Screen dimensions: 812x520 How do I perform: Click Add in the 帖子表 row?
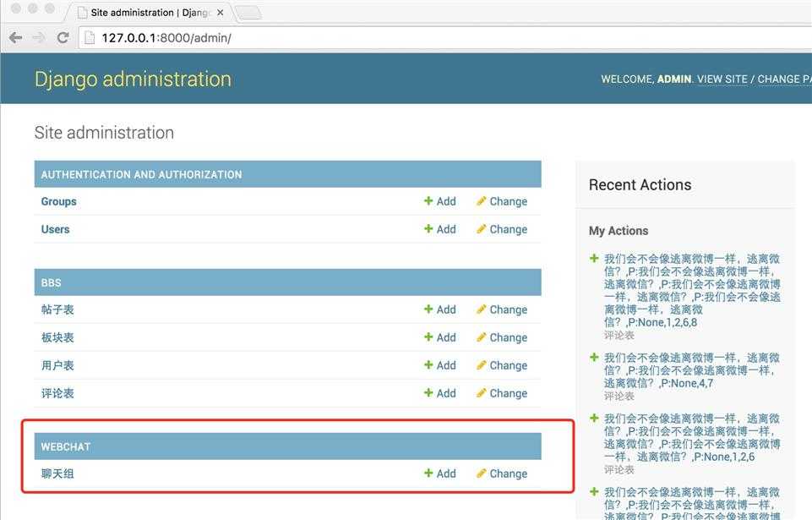tap(446, 309)
